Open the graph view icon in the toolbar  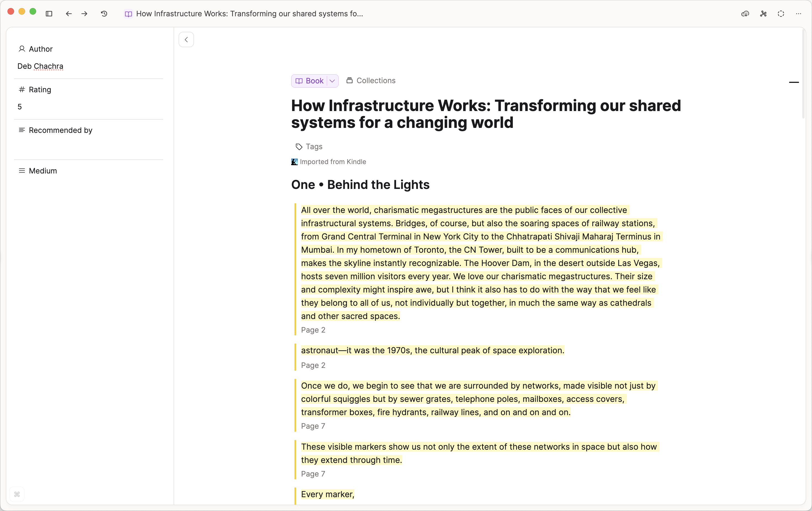click(x=763, y=14)
